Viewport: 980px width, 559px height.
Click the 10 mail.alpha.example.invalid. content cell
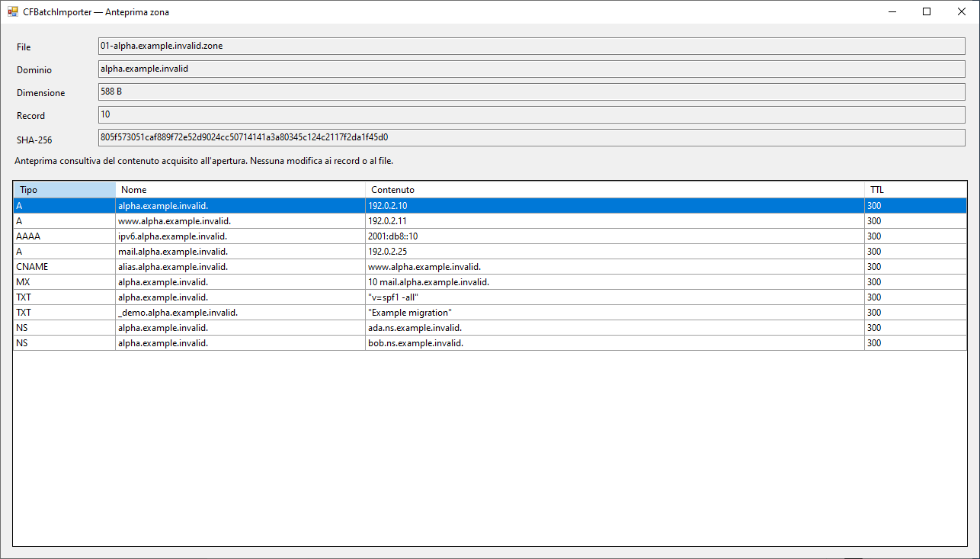click(x=615, y=282)
